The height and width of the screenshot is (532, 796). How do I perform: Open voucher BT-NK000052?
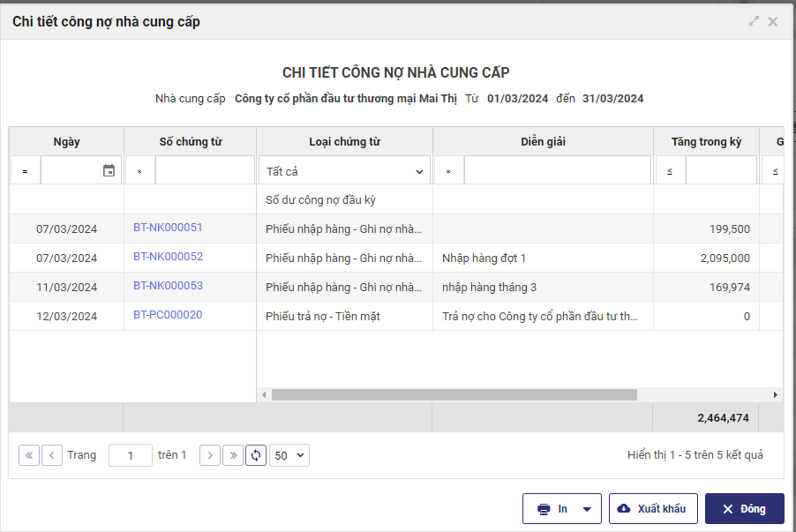168,257
